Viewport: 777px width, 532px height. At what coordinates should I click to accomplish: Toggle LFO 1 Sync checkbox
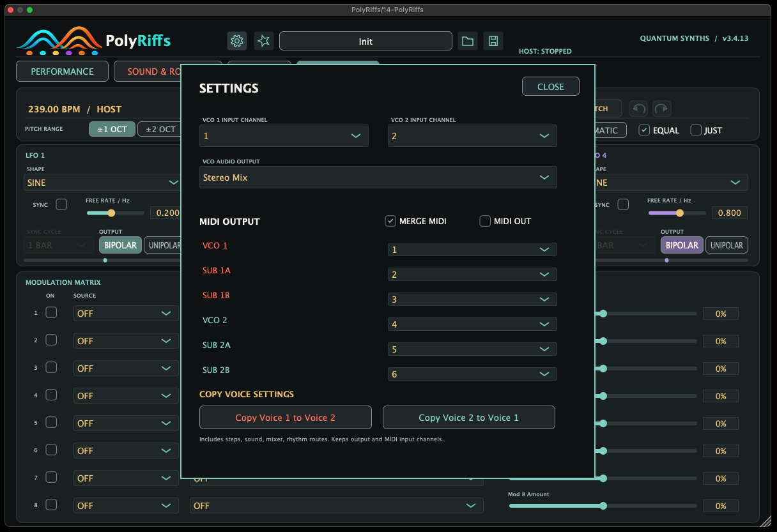[61, 204]
